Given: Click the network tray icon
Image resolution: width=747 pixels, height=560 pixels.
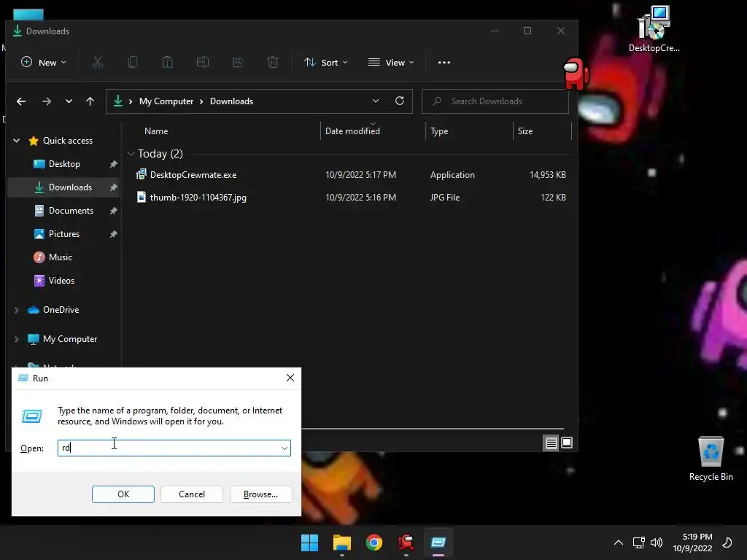Looking at the screenshot, I should [638, 542].
